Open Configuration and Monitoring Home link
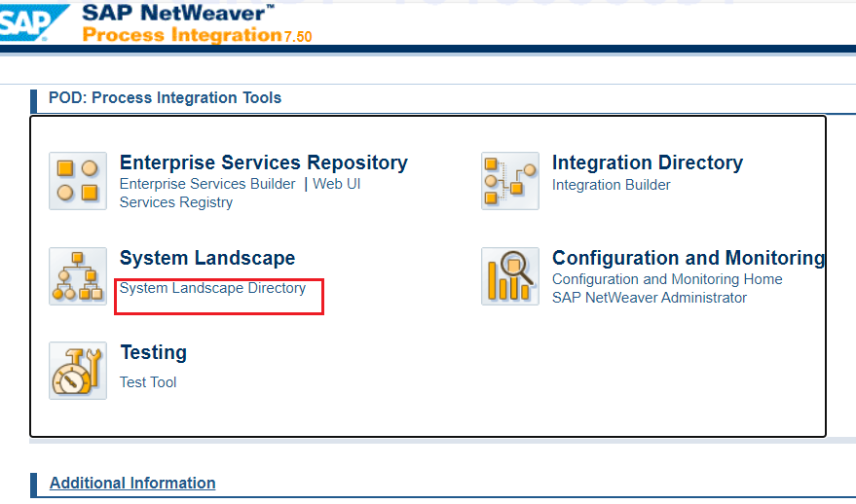The width and height of the screenshot is (856, 504). pyautogui.click(x=667, y=279)
